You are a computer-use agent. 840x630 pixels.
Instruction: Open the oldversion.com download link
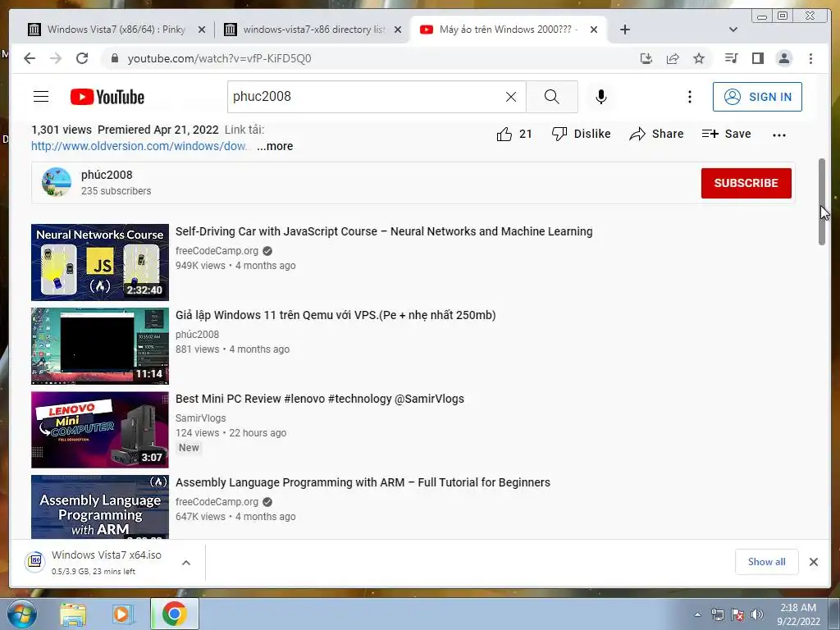(139, 146)
